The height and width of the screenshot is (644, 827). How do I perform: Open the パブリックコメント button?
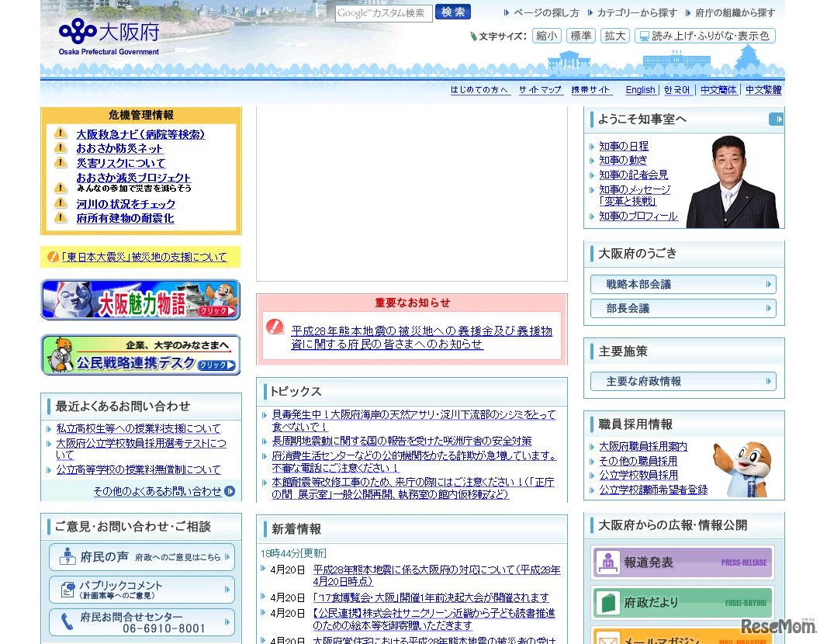(142, 590)
